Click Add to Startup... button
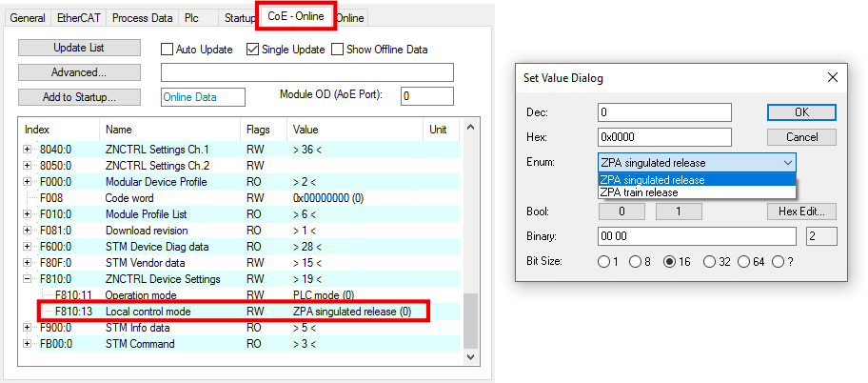This screenshot has width=868, height=383. click(79, 97)
